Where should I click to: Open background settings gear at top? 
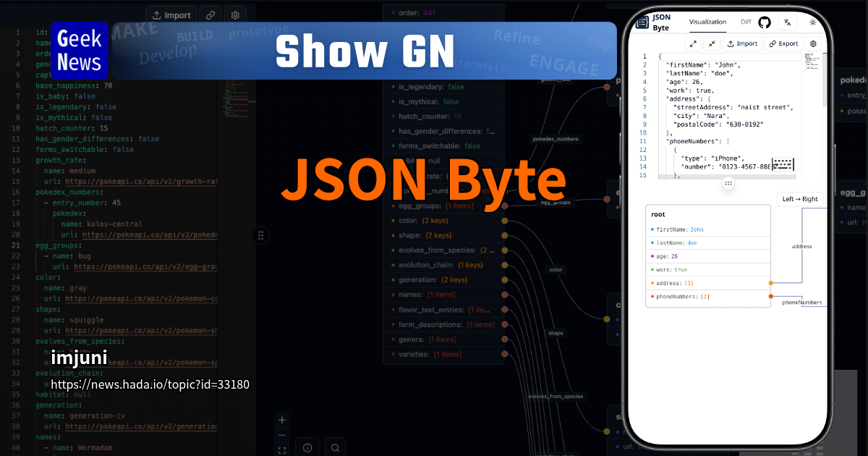(x=235, y=14)
